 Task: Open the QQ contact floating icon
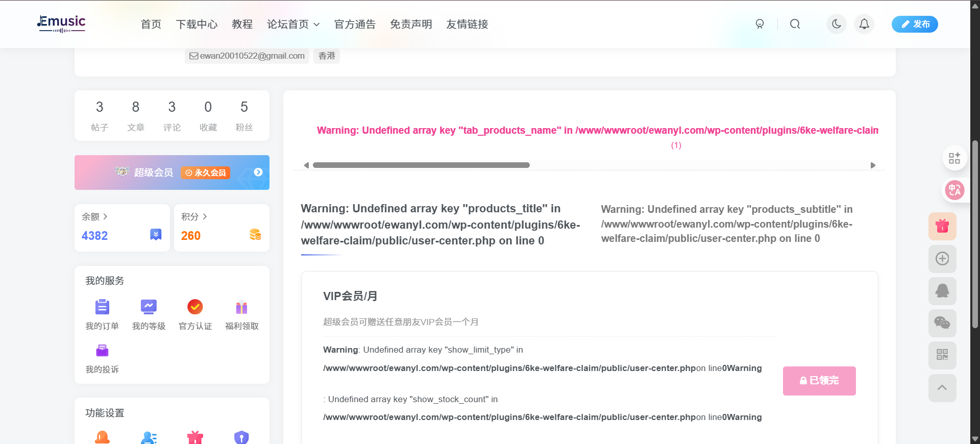point(942,291)
